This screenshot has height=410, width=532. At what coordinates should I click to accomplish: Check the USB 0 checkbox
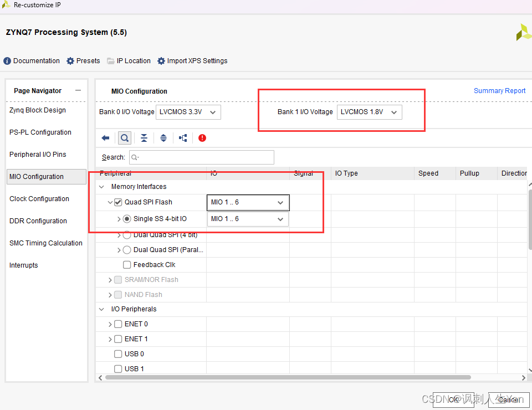[x=118, y=354]
